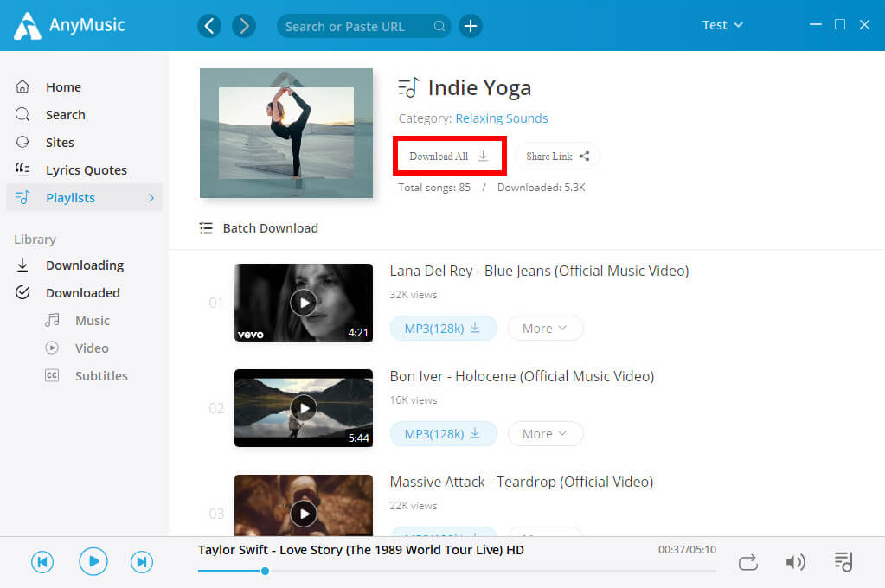Screen dimensions: 885x588
Task: Click the plus add button
Action: (470, 26)
